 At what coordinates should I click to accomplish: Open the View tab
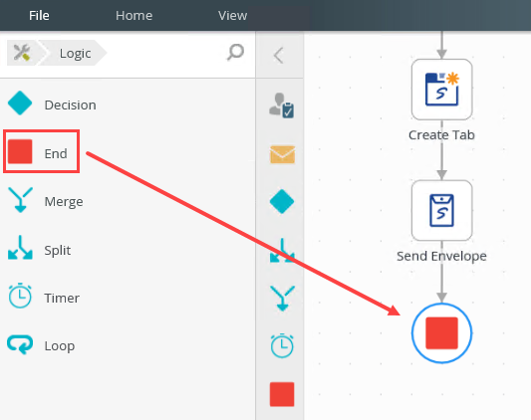[232, 15]
